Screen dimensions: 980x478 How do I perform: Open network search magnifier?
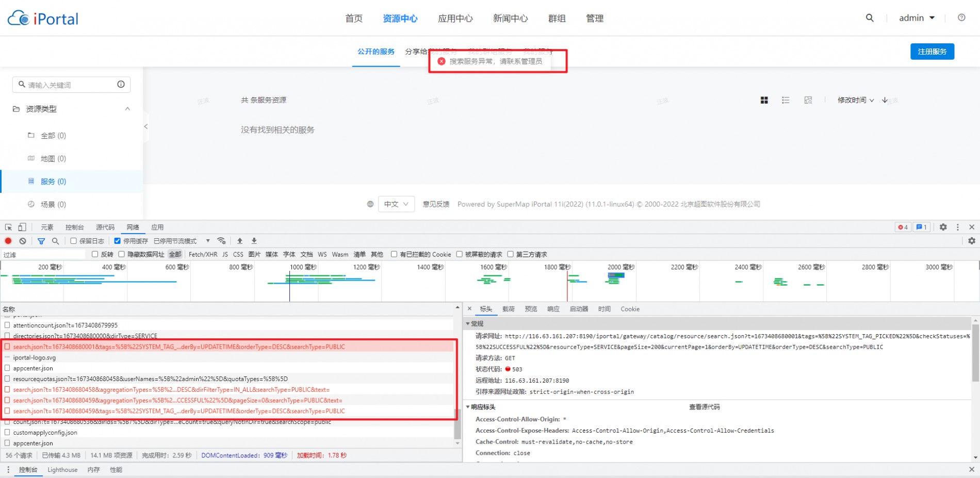pos(55,241)
